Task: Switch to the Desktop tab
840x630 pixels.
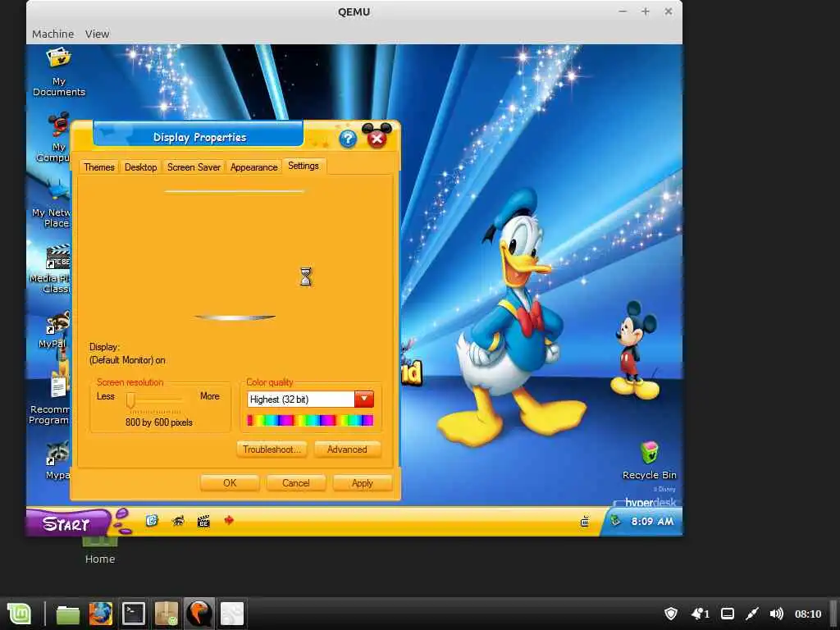Action: coord(140,167)
